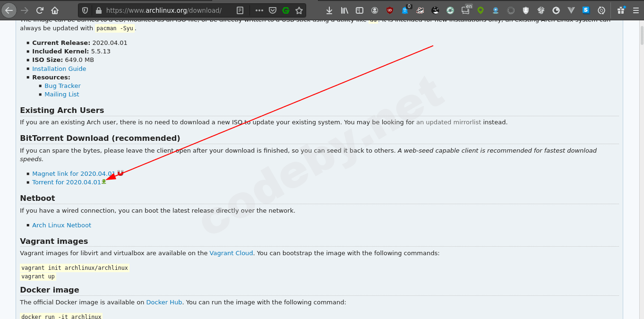The image size is (644, 319).
Task: Open the blue ghost extension with 0 badge
Action: 405,10
